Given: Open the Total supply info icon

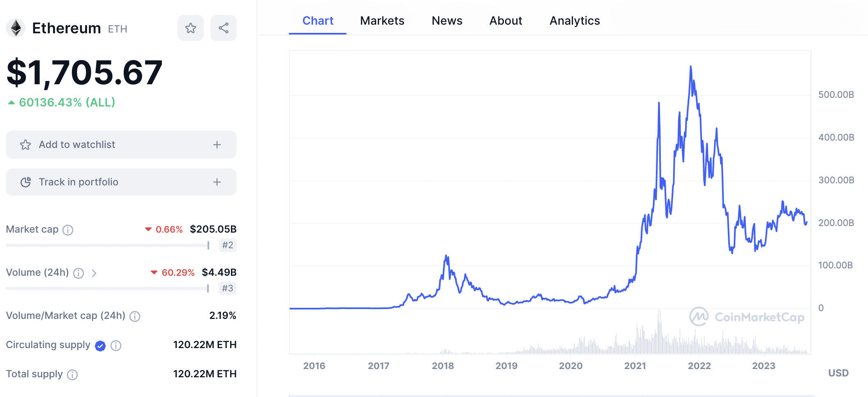Looking at the screenshot, I should (x=72, y=374).
